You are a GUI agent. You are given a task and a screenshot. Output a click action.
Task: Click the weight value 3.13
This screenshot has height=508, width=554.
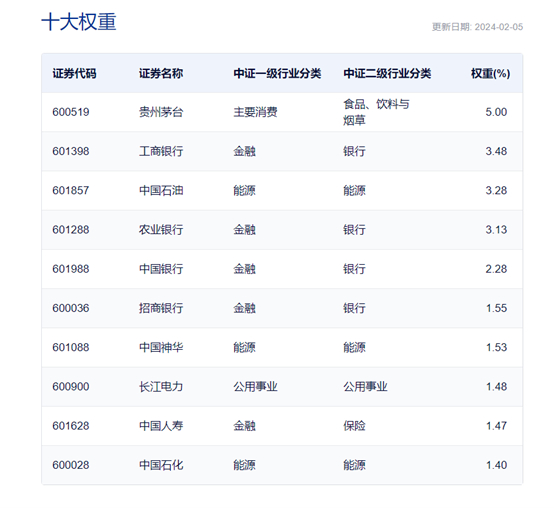coord(496,230)
